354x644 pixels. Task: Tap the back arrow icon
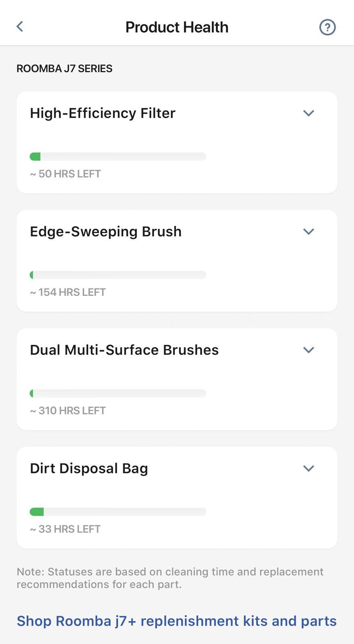20,27
